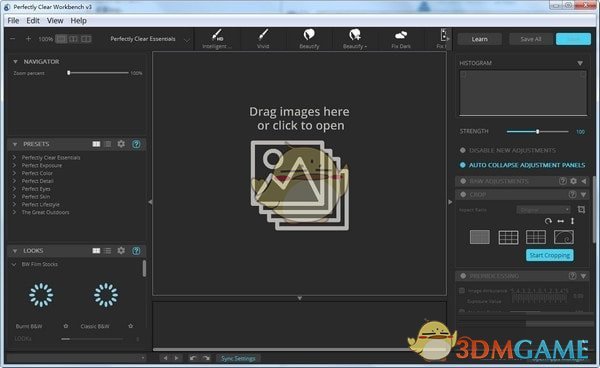Viewport: 600px width, 368px height.
Task: Open the Edit menu
Action: click(33, 21)
